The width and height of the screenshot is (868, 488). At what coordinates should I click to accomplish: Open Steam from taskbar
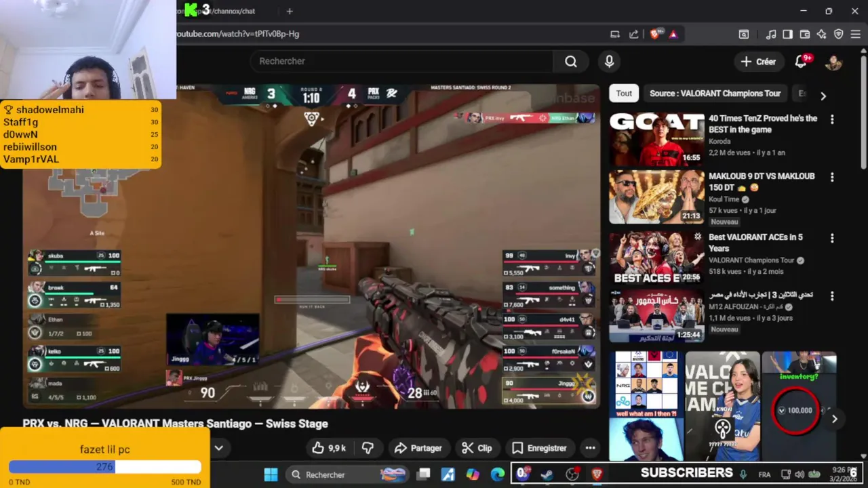[546, 474]
